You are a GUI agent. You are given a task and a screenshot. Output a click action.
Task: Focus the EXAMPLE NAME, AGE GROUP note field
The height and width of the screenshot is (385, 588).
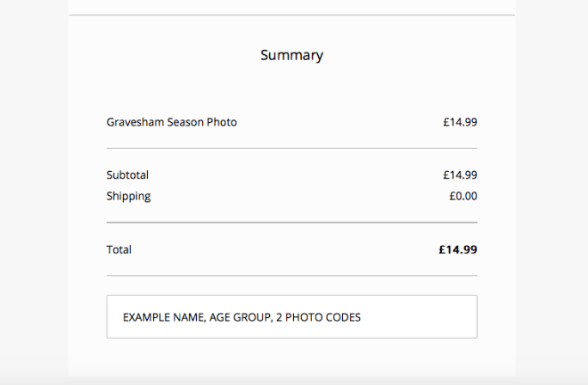tap(291, 317)
